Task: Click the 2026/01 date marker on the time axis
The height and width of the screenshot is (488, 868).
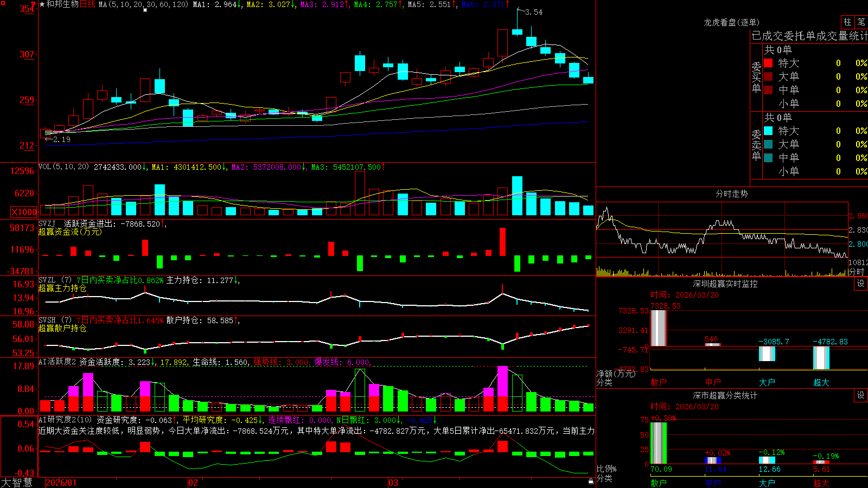Action: (61, 483)
